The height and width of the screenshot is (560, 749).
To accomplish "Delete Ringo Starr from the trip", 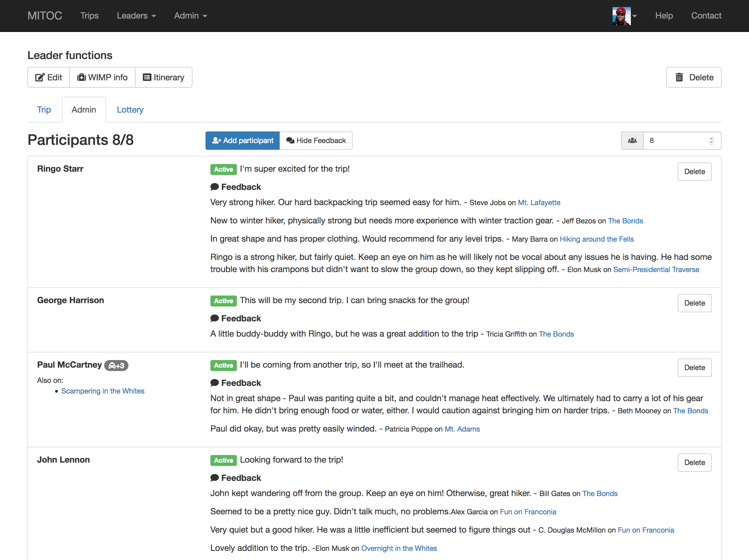I will [694, 172].
